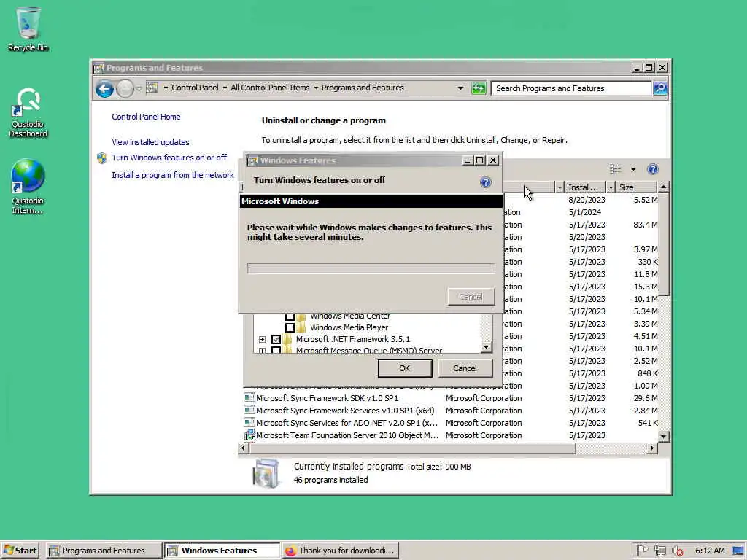Click Install a program from the network

(172, 175)
